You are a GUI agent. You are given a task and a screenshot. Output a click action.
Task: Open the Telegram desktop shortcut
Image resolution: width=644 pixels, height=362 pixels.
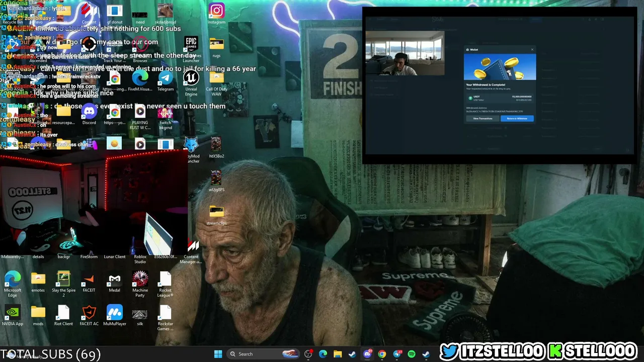[166, 81]
